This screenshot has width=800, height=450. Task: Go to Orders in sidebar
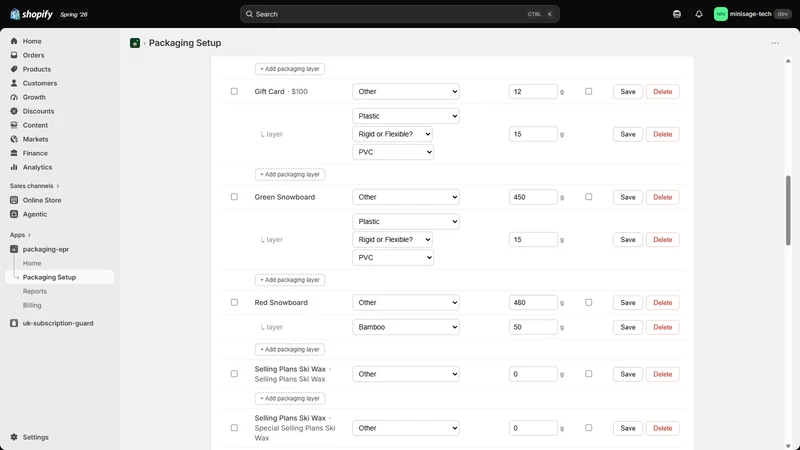(x=33, y=55)
